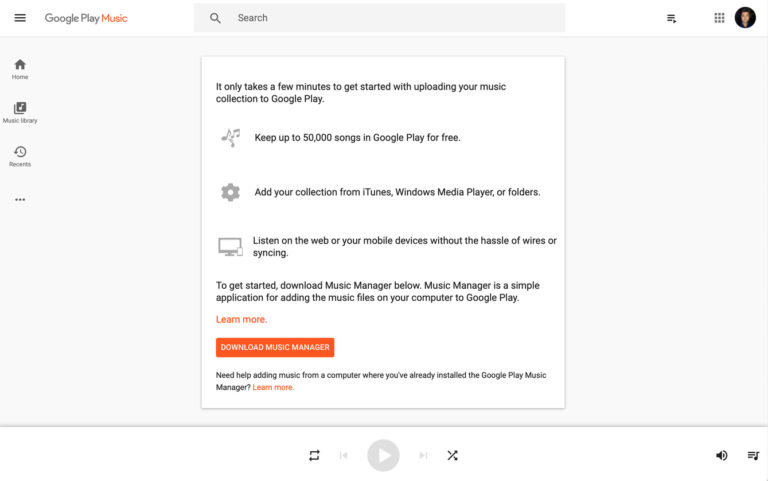Viewport: 768px width, 481px height.
Task: Open the Google apps grid
Action: pos(719,18)
